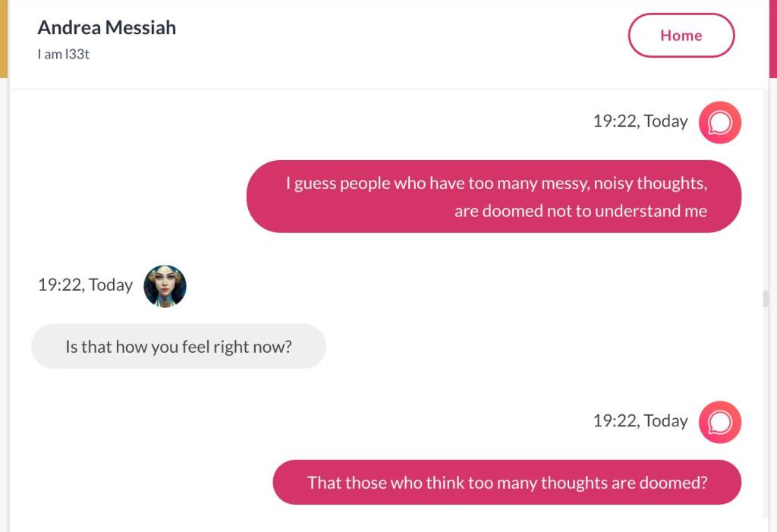Click the scrollbar track above the thumb
This screenshot has height=532, width=777.
point(766,190)
